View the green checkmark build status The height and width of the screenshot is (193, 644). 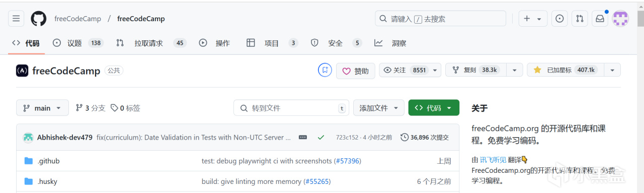coord(321,137)
